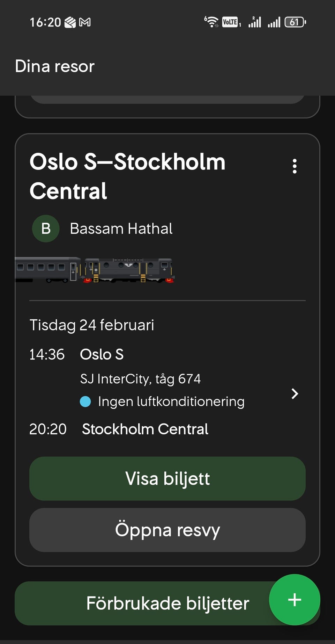Tap passenger name Bassam Hathal
The height and width of the screenshot is (644, 335).
point(121,229)
